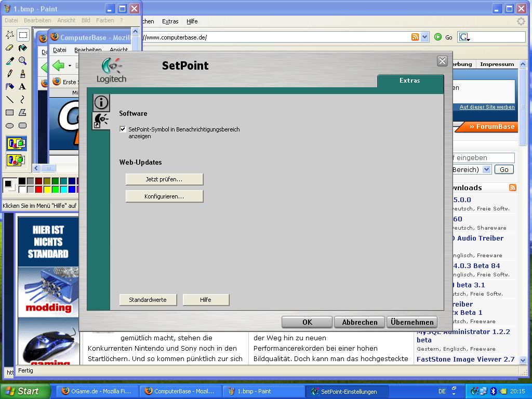532x399 pixels.
Task: Click the network connection tray icon
Action: tap(484, 391)
